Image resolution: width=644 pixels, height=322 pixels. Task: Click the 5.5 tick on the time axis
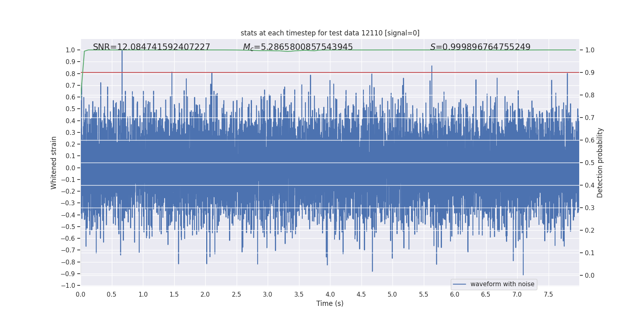click(x=423, y=294)
